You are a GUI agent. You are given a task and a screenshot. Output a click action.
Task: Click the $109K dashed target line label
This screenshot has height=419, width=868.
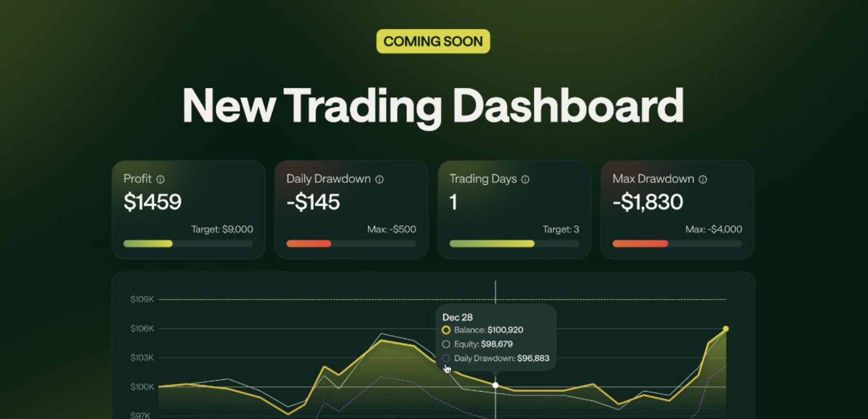tap(142, 299)
